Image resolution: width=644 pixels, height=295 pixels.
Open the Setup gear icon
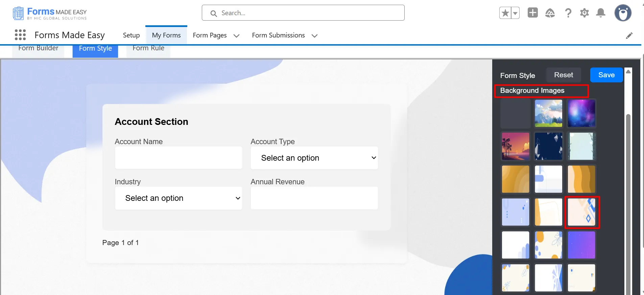pyautogui.click(x=584, y=13)
